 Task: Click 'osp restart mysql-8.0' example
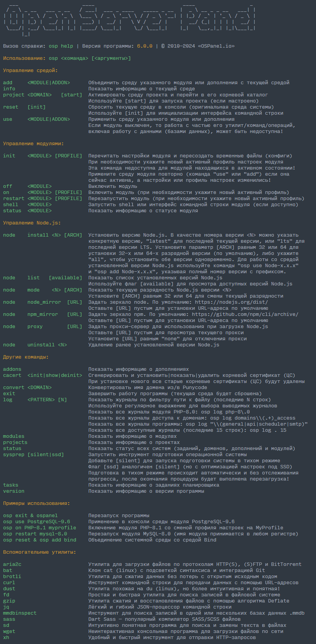[x=35, y=534]
